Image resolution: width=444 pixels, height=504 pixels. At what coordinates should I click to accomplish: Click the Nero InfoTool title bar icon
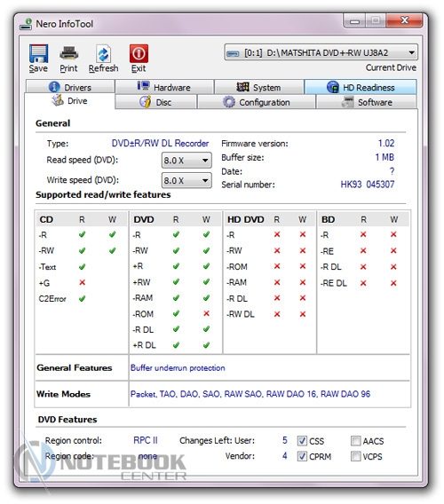26,24
